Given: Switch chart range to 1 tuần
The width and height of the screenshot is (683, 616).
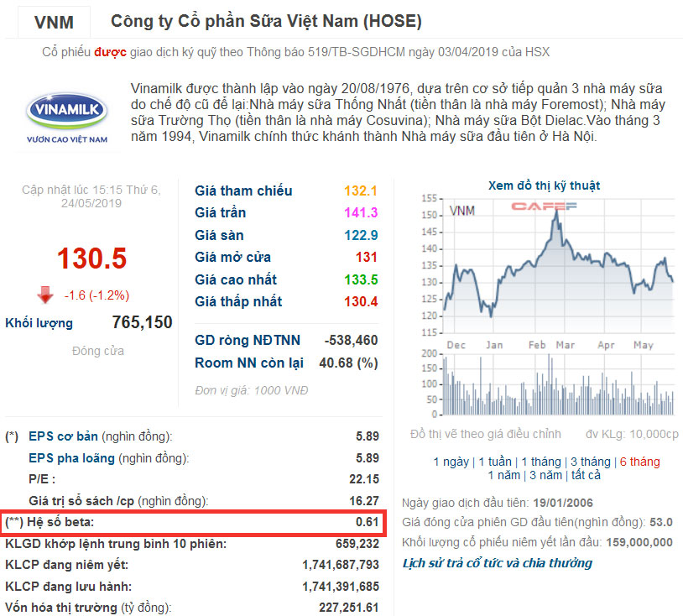Looking at the screenshot, I should point(495,462).
